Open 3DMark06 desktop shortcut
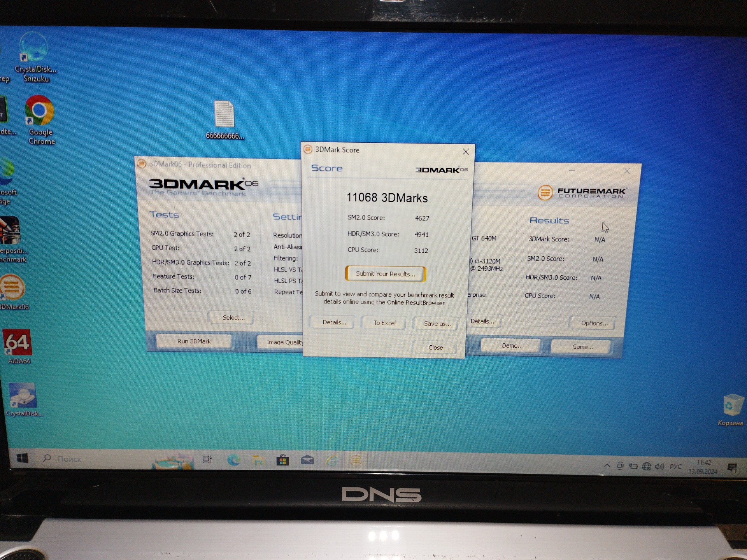This screenshot has width=747, height=560. pyautogui.click(x=13, y=292)
